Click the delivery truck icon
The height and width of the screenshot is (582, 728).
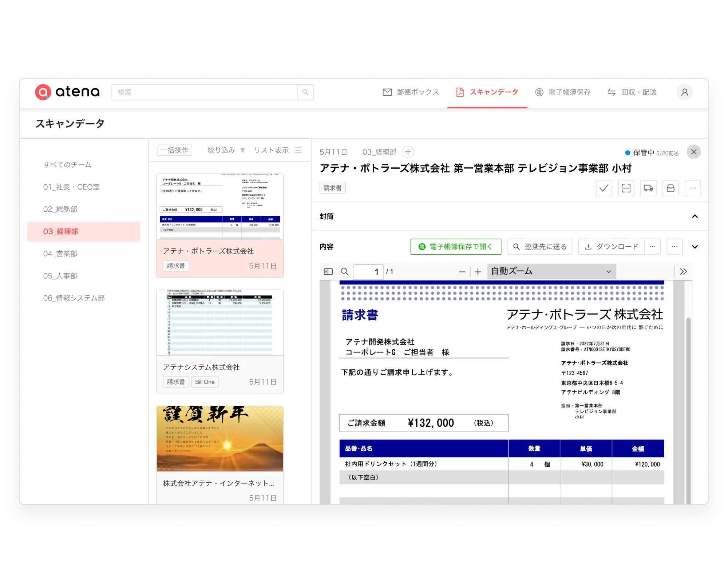(648, 188)
